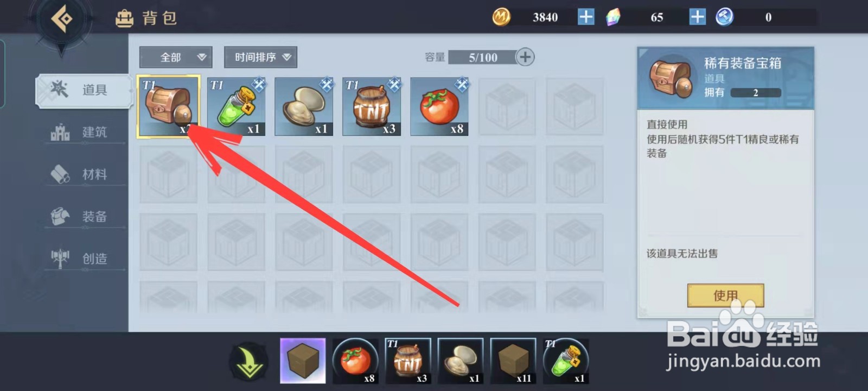
Task: Select the clam shell item in backpack
Action: (304, 106)
